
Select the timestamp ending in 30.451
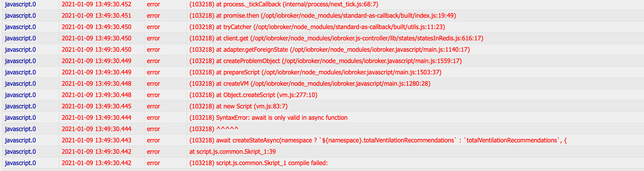(x=96, y=16)
